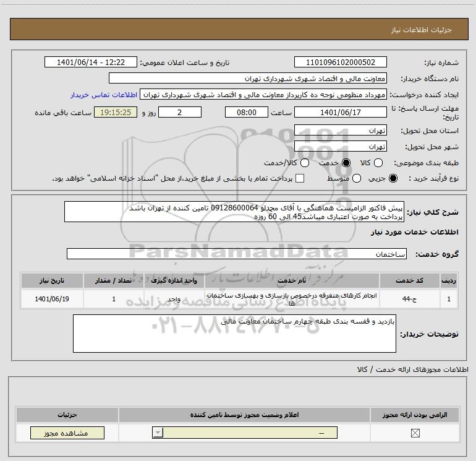Image resolution: width=476 pixels, height=461 pixels.
Task: Click the service name cell in row 1
Action: [292, 299]
